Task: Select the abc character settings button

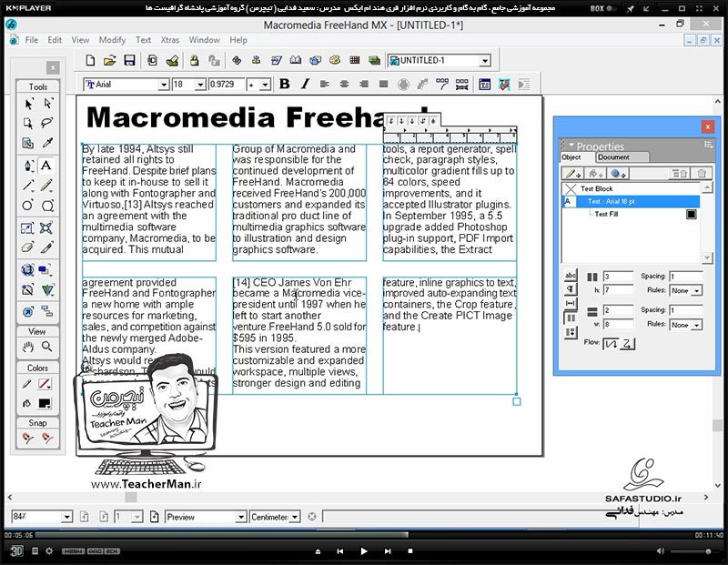Action: pos(571,276)
